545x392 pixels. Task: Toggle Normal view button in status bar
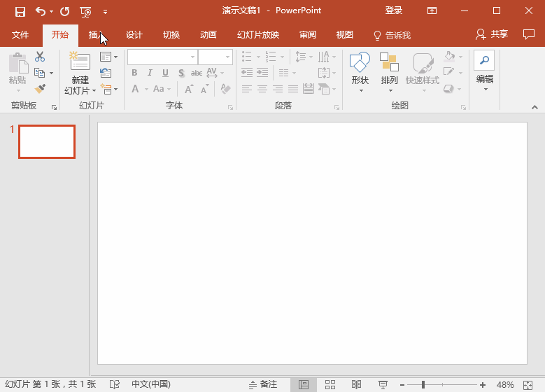[304, 385]
